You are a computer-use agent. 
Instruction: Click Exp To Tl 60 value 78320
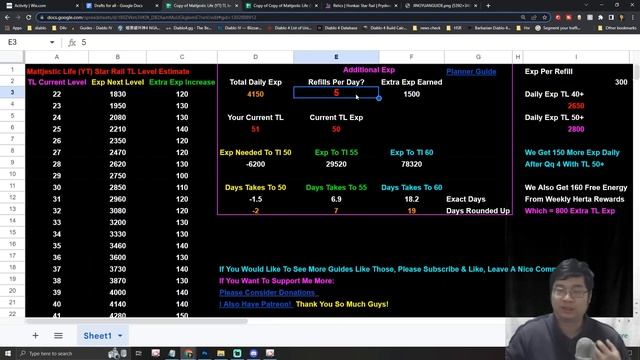click(x=411, y=164)
